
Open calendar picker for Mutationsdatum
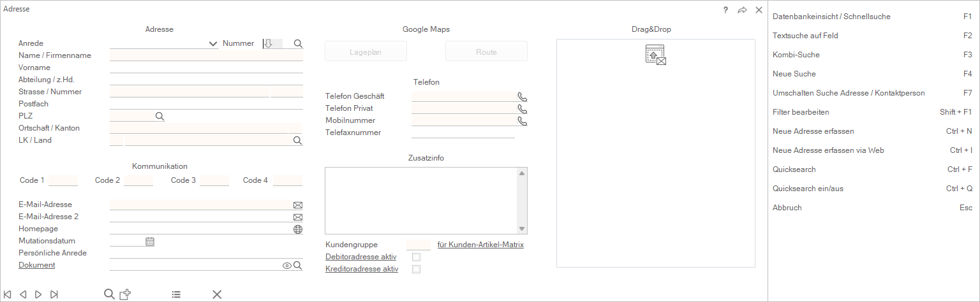click(150, 241)
